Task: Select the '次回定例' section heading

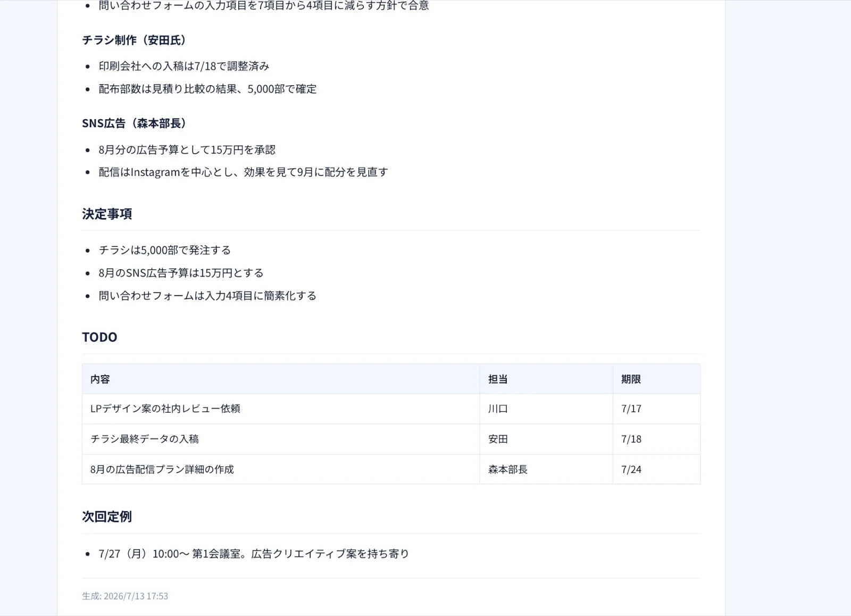Action: (x=107, y=517)
